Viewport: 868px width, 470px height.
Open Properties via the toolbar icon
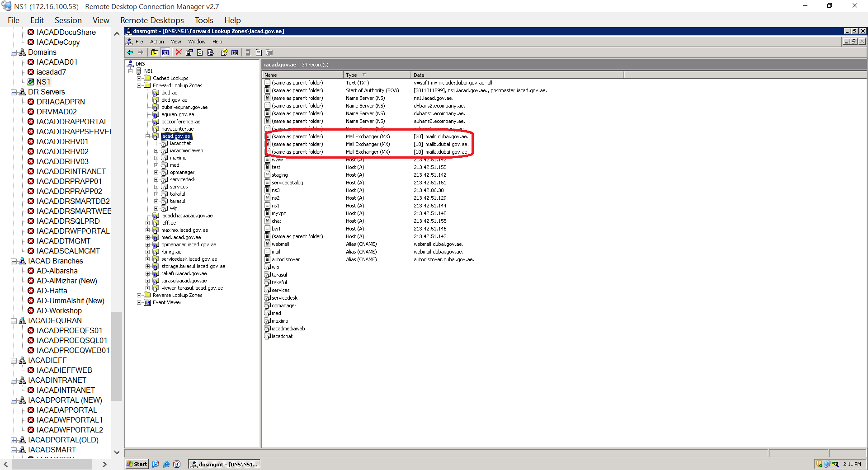[x=189, y=52]
